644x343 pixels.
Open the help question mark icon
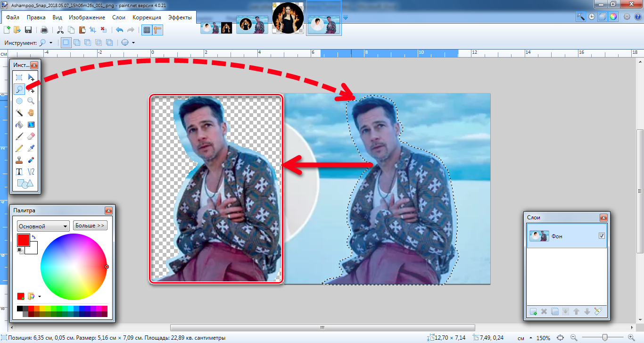point(638,17)
